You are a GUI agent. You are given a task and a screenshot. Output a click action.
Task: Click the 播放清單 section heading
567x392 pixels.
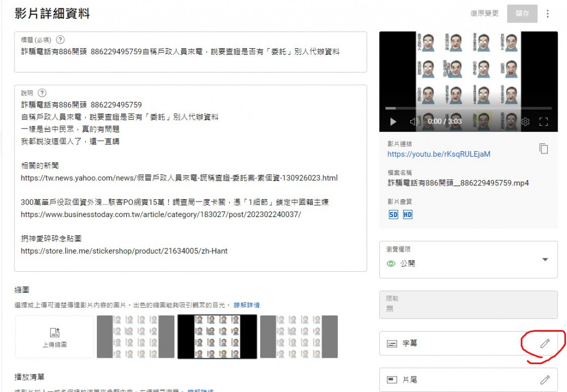(29, 377)
